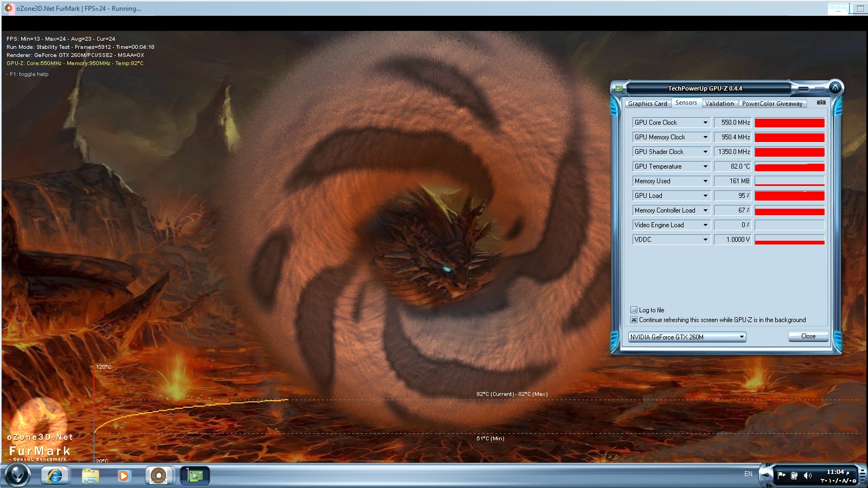Click the 95 % GPU load value

pyautogui.click(x=733, y=196)
